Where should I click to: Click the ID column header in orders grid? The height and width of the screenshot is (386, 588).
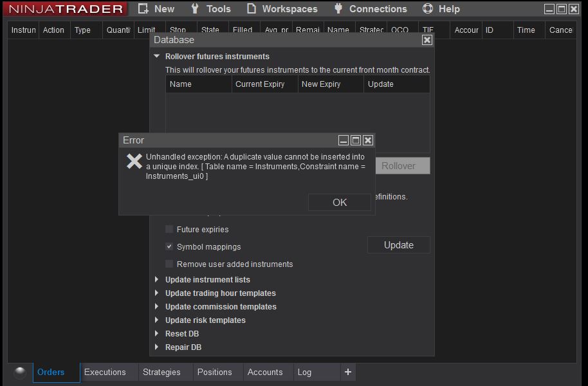point(497,30)
